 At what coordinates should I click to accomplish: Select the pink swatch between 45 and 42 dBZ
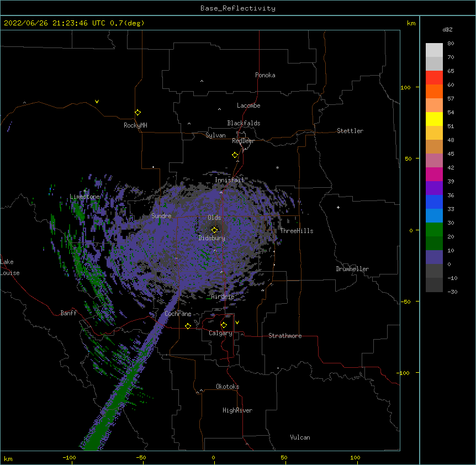click(x=434, y=160)
